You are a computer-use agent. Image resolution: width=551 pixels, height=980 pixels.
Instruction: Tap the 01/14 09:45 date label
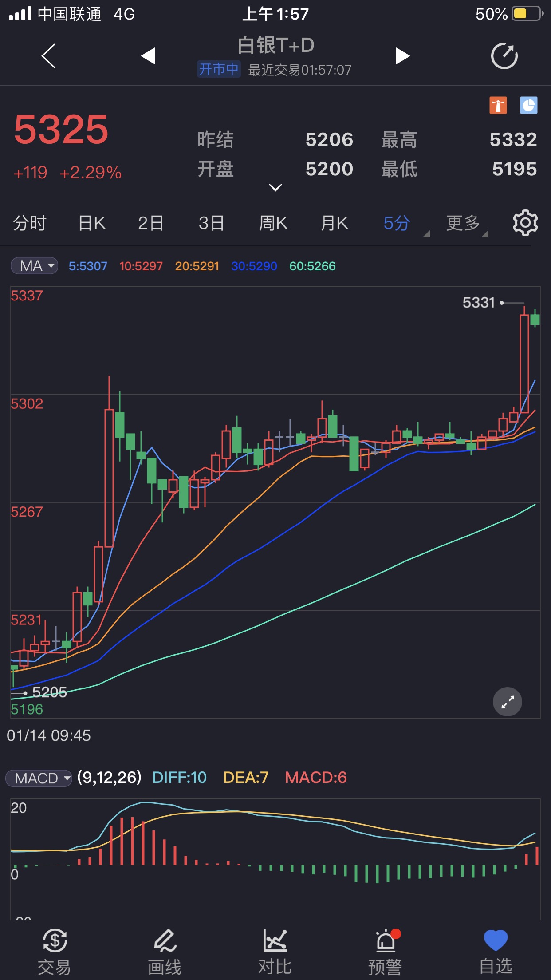point(49,735)
